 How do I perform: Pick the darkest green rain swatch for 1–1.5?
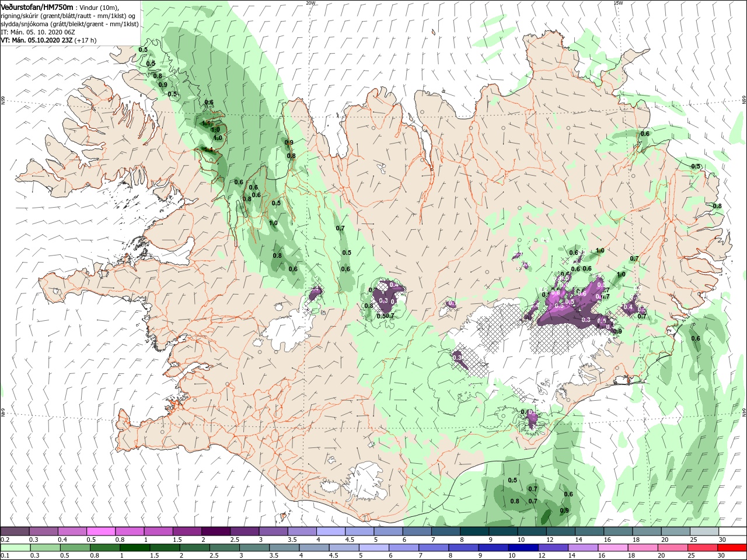tap(134, 548)
